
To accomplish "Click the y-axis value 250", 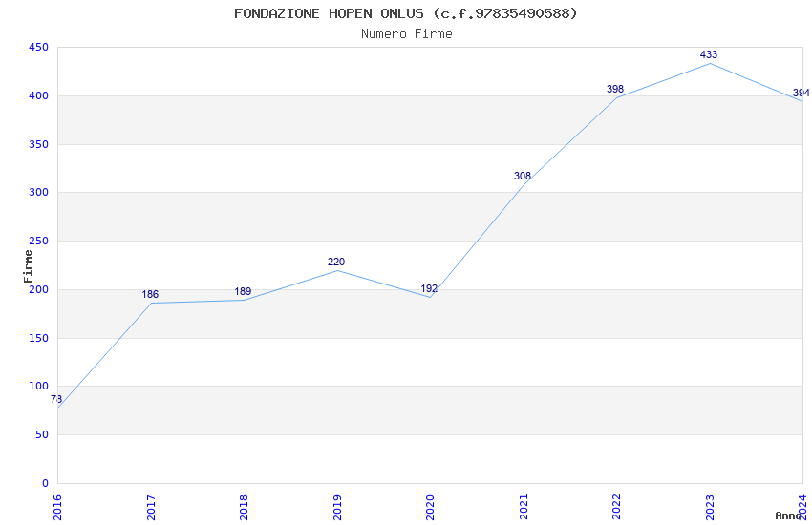I will coord(39,241).
